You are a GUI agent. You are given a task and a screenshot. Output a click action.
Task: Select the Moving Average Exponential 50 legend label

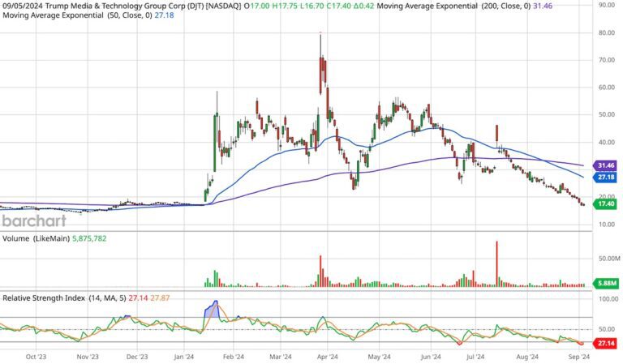click(x=73, y=15)
